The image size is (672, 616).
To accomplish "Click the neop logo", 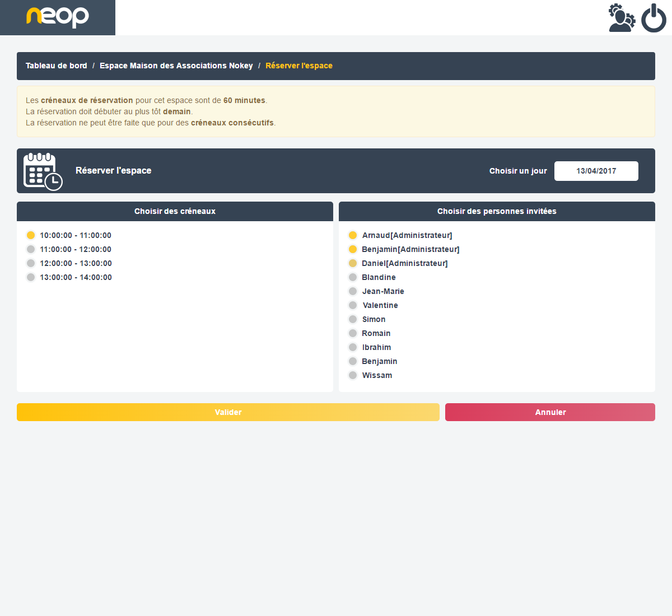I will 58,17.
